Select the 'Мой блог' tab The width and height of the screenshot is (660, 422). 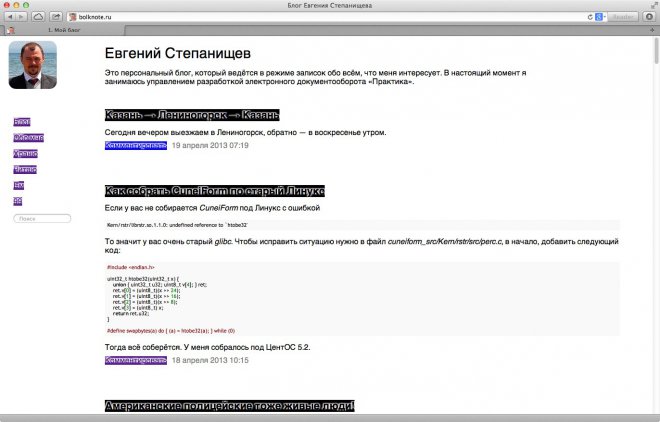coord(64,30)
